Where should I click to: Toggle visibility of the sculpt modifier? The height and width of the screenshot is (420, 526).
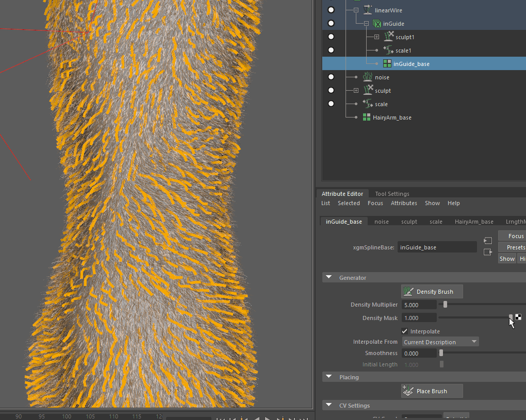coord(331,90)
